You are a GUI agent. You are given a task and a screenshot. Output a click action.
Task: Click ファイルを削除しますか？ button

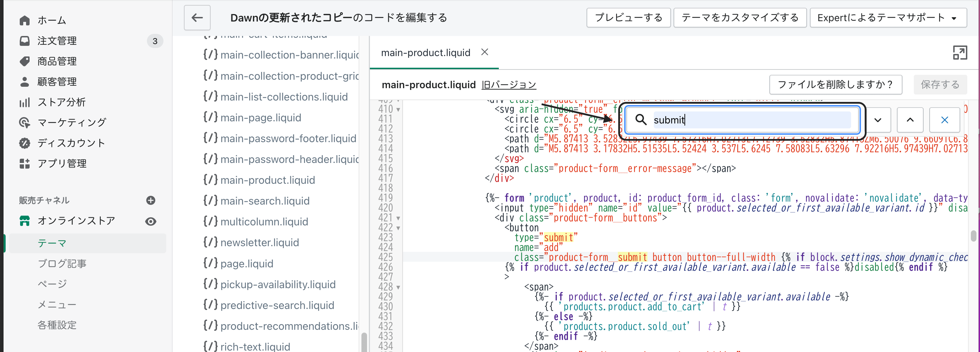click(835, 85)
